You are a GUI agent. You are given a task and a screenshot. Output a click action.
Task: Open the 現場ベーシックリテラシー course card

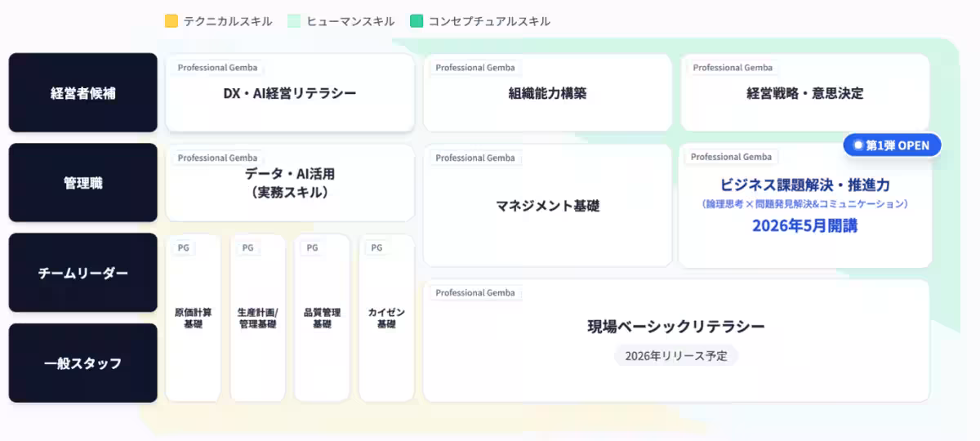pyautogui.click(x=676, y=341)
